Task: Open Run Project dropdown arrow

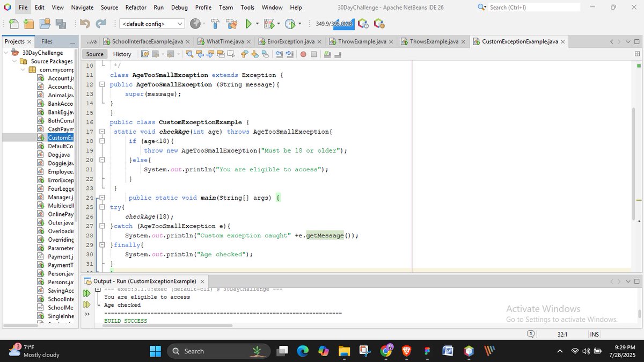Action: coord(257,24)
